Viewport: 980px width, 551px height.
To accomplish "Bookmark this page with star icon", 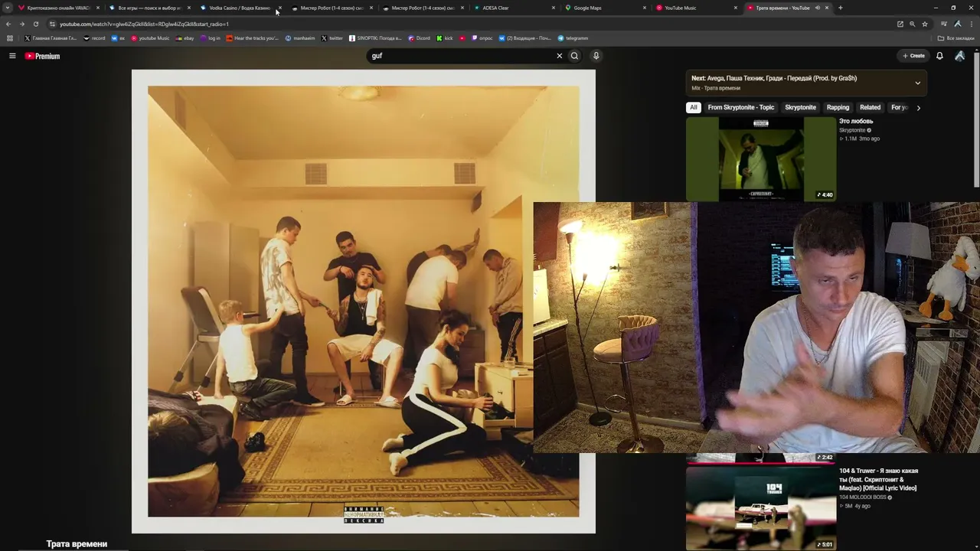I will click(925, 24).
